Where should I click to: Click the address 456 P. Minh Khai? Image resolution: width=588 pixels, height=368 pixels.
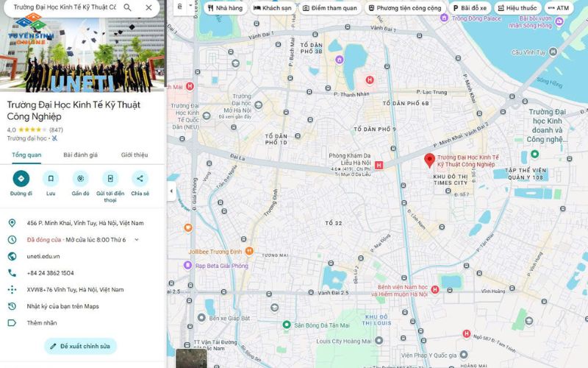coord(85,223)
